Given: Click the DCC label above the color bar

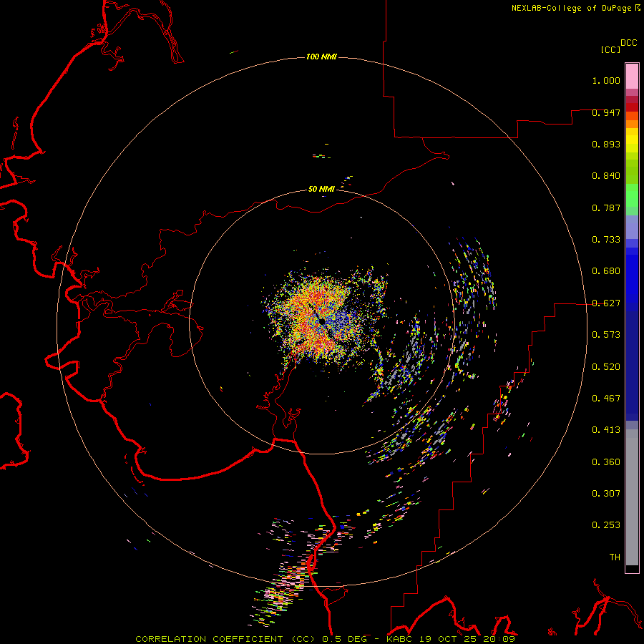Looking at the screenshot, I should point(628,43).
